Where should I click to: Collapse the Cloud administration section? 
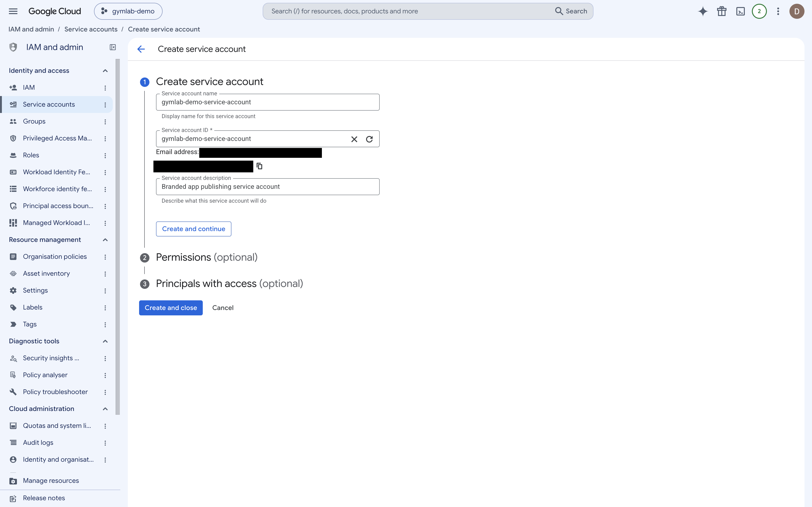[x=105, y=409]
